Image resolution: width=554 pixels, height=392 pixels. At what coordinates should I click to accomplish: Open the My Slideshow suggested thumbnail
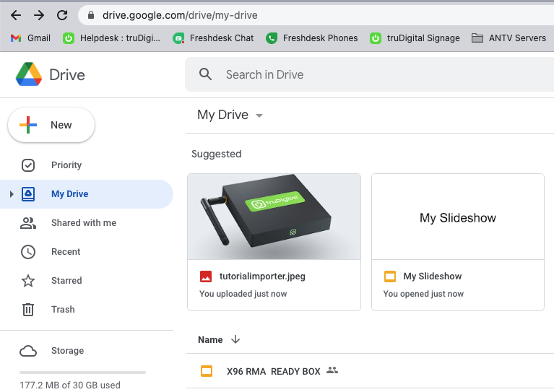click(x=458, y=217)
